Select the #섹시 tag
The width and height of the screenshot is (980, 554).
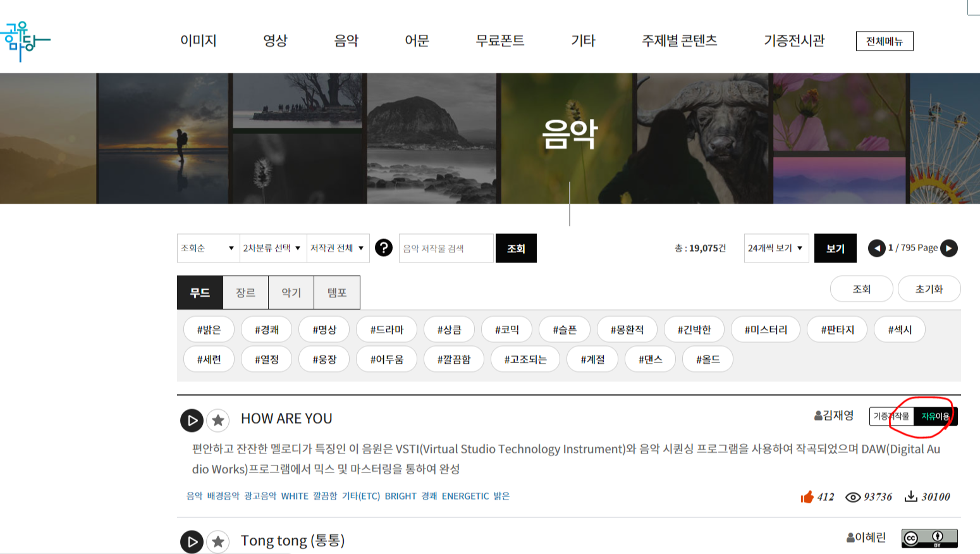coord(900,329)
